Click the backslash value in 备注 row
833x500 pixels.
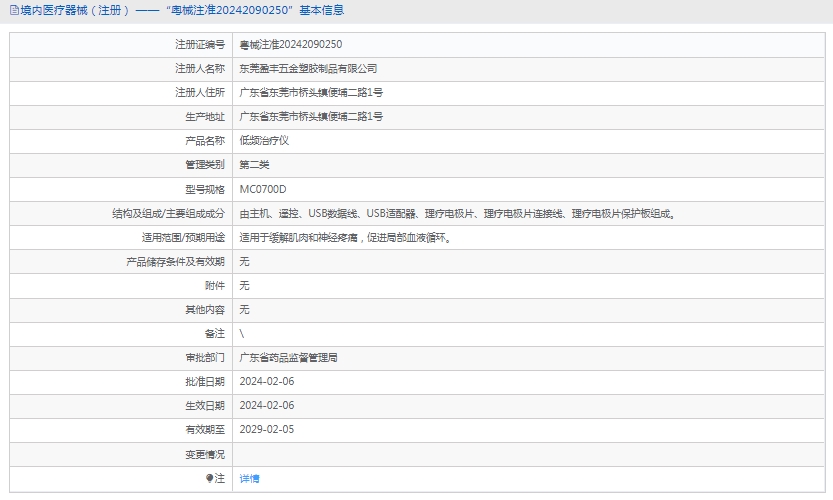[242, 333]
